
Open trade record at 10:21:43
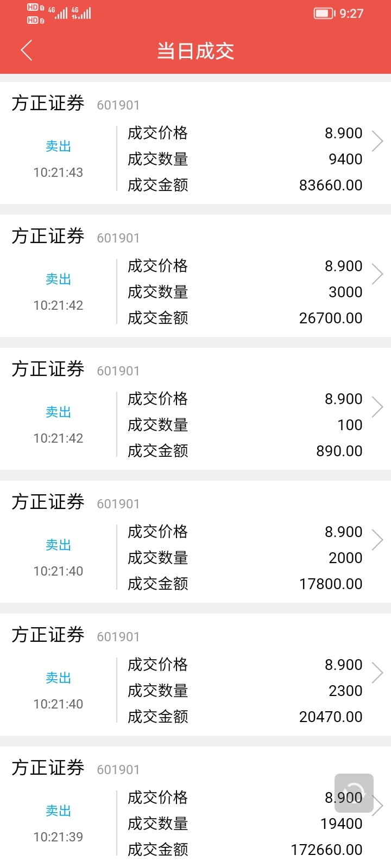pyautogui.click(x=195, y=143)
